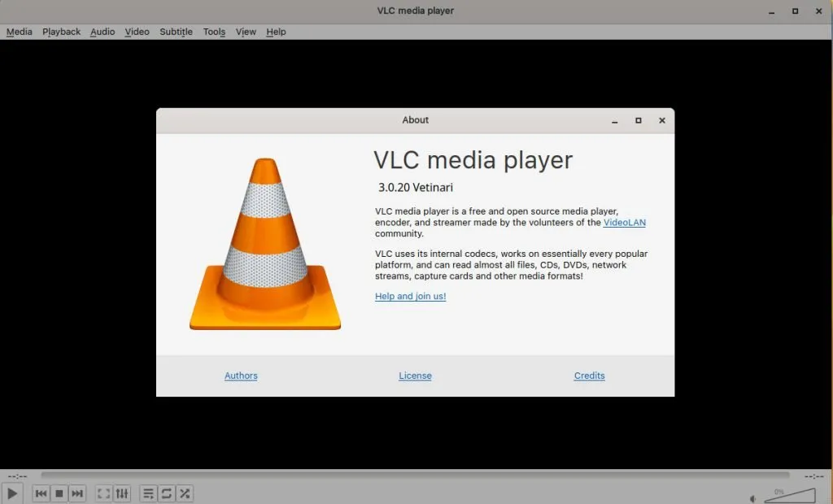Mute audio via the speaker icon

click(x=752, y=498)
